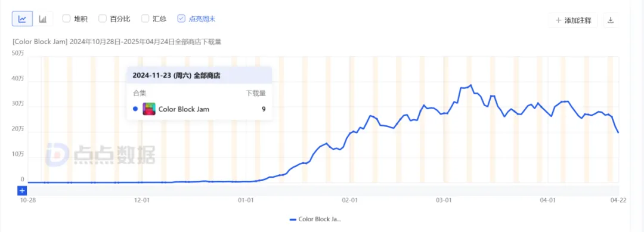Image resolution: width=644 pixels, height=232 pixels.
Task: Click the 01-01 date label on the axis
Action: pyautogui.click(x=246, y=200)
